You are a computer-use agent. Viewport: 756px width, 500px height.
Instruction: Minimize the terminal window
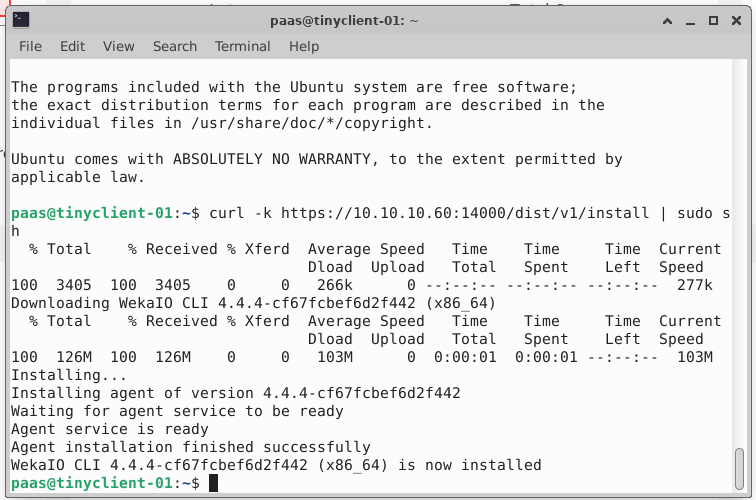tap(690, 21)
